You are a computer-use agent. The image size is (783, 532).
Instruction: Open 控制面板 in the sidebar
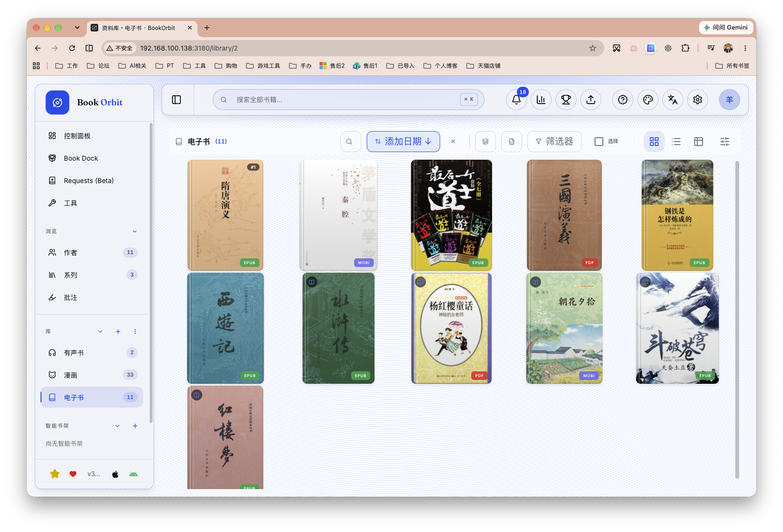click(x=92, y=136)
